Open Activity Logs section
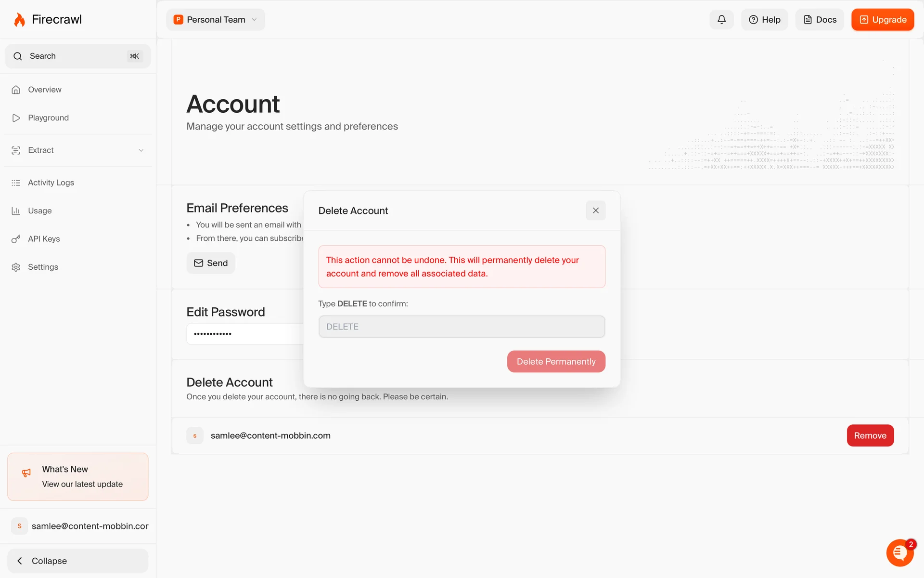 (x=51, y=183)
